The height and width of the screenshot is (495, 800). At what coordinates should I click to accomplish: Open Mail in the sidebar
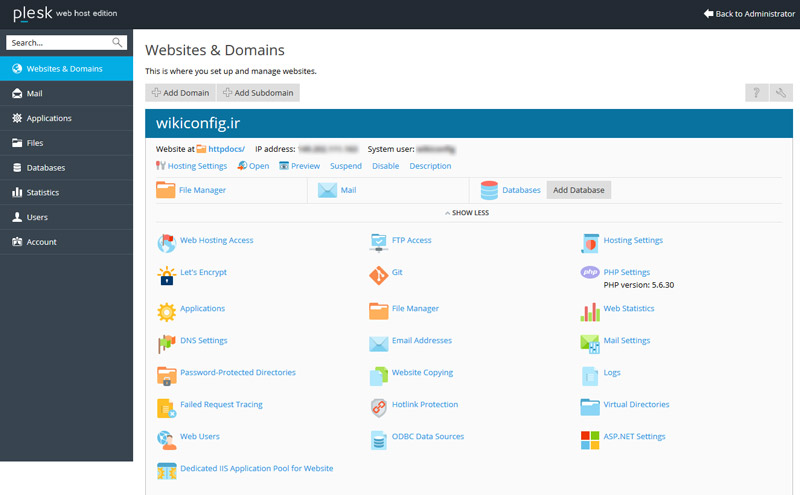click(66, 93)
